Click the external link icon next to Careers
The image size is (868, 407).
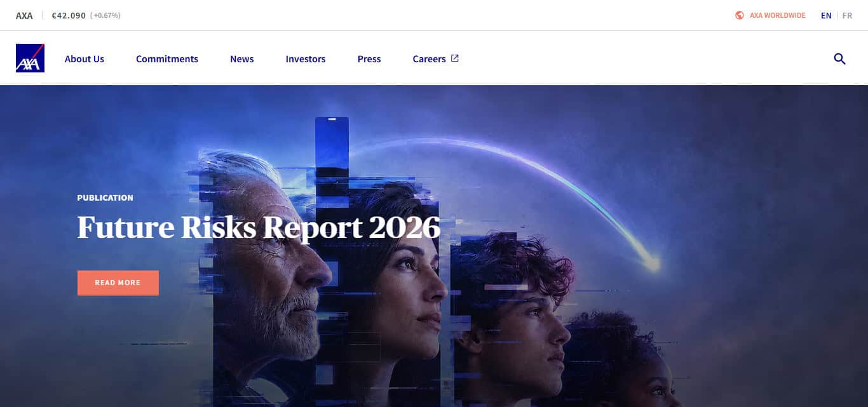[455, 58]
